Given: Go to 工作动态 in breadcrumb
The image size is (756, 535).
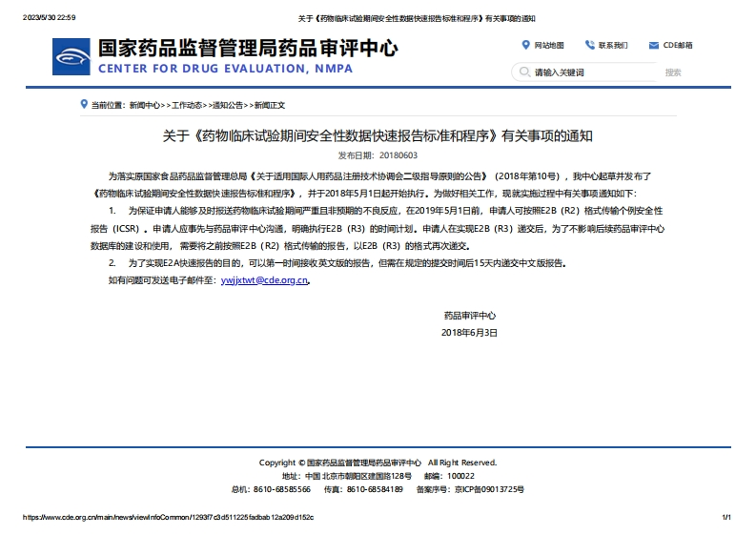Looking at the screenshot, I should pos(186,105).
